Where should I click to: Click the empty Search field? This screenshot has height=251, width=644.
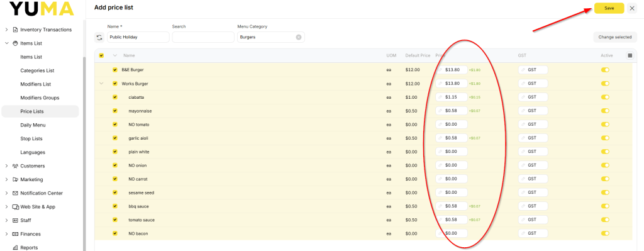(203, 37)
